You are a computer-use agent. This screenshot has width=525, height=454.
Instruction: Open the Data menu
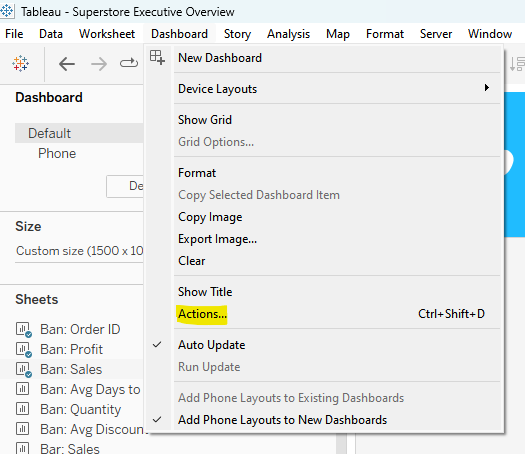(x=51, y=34)
